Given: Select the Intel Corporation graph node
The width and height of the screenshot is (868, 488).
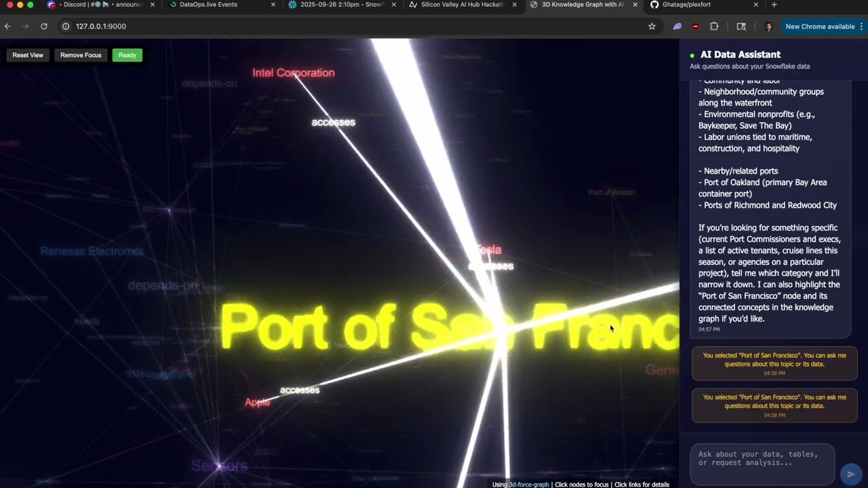Looking at the screenshot, I should (294, 73).
